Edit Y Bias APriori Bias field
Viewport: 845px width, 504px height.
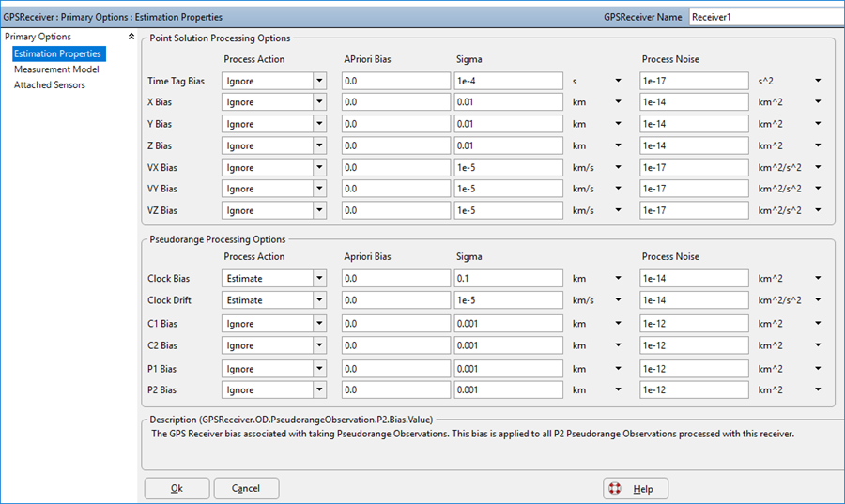396,124
